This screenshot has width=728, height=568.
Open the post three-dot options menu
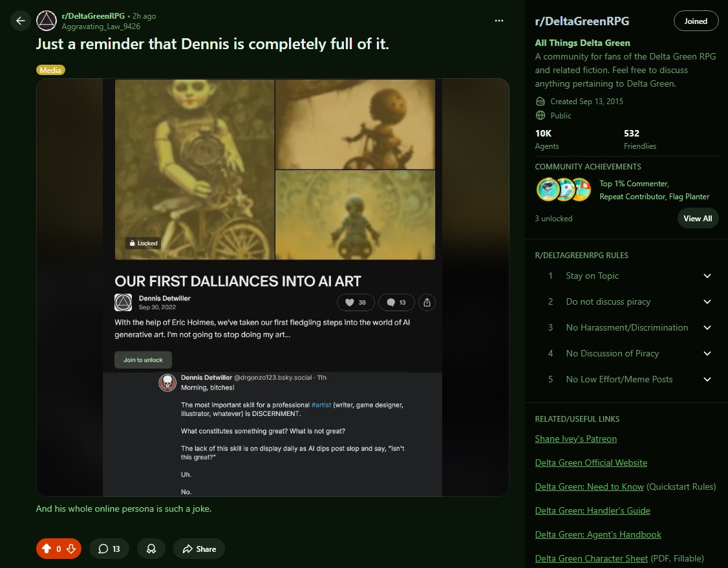[499, 21]
